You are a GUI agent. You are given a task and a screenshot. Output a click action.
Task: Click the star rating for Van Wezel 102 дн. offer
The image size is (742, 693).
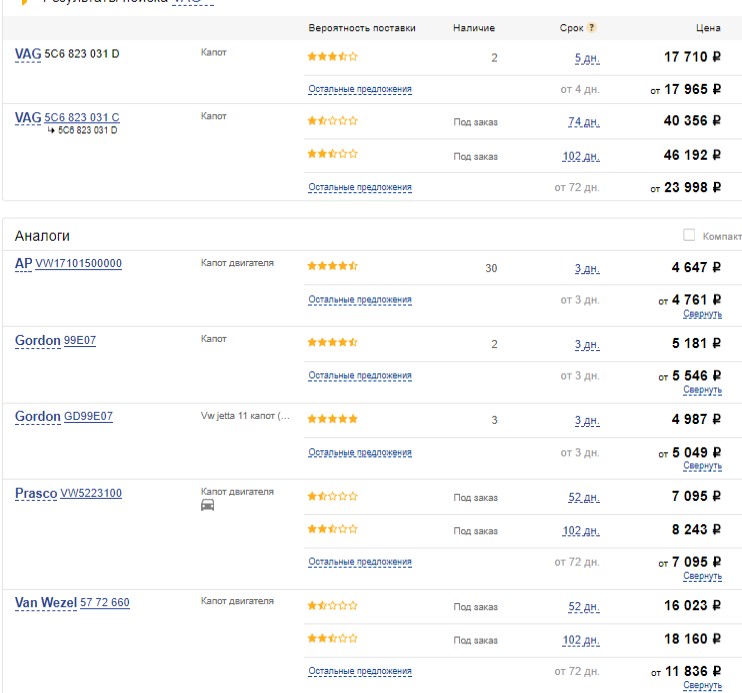pos(333,639)
